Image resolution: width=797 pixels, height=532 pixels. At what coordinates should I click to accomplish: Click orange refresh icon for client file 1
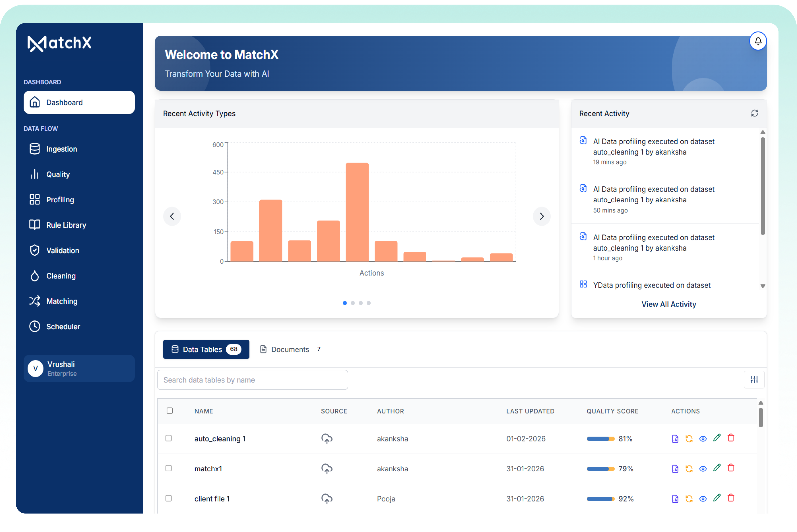tap(689, 498)
